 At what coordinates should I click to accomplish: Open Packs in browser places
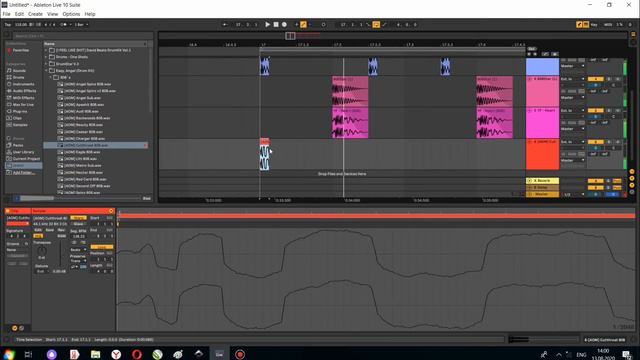click(x=18, y=145)
